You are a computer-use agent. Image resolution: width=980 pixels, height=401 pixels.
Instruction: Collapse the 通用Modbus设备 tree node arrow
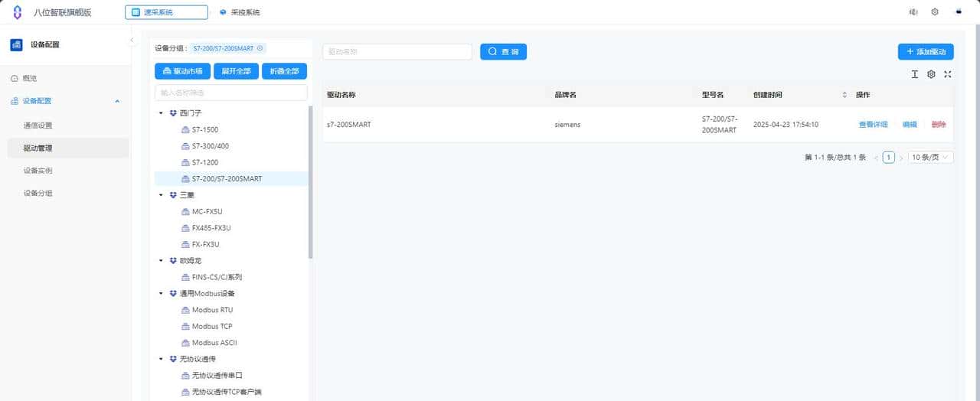click(161, 294)
